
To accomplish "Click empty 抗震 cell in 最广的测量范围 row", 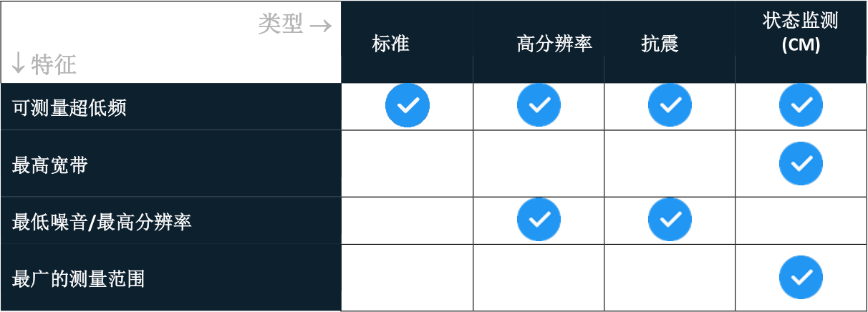I will [670, 278].
